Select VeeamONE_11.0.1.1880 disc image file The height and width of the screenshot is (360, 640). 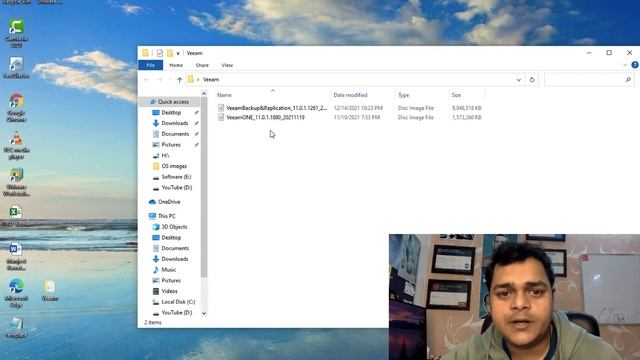(x=265, y=118)
